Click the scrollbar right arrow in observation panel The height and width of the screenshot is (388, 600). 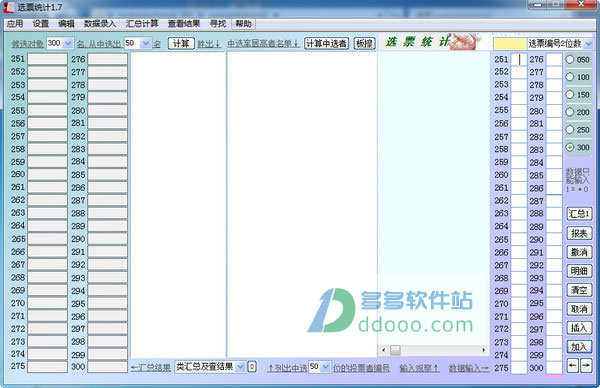click(x=484, y=350)
